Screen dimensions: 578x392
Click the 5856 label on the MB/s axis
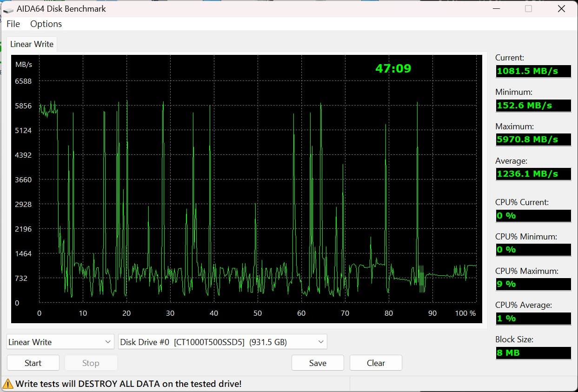point(23,106)
